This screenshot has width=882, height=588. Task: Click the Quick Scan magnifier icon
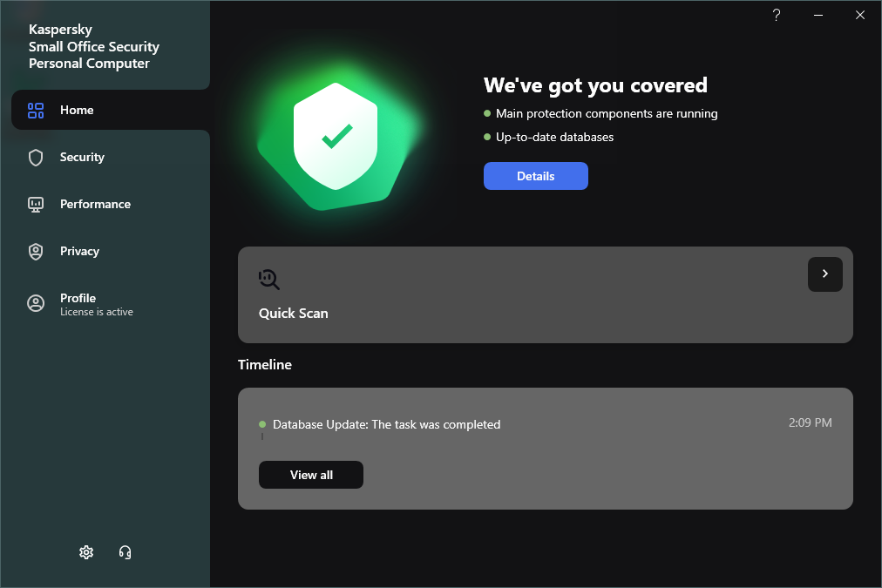pos(269,279)
